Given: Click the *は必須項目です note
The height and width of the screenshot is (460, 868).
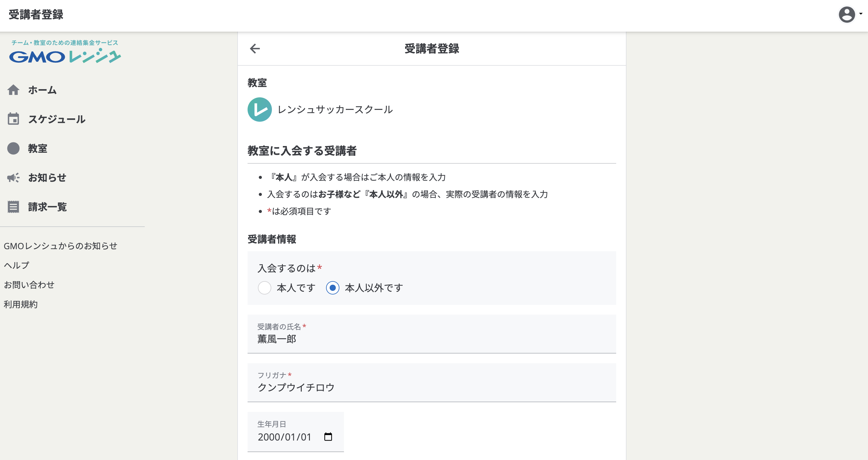Looking at the screenshot, I should 299,211.
